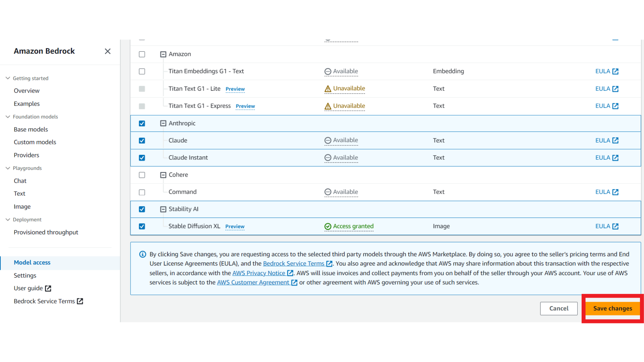Open the User guide external link icon
644x362 pixels.
pos(48,288)
